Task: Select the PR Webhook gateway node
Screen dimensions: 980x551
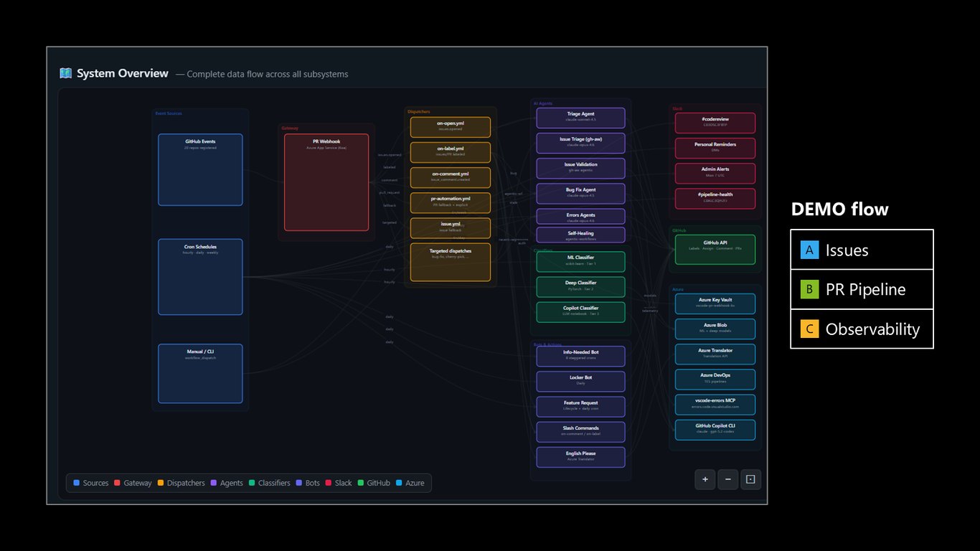Action: 326,182
